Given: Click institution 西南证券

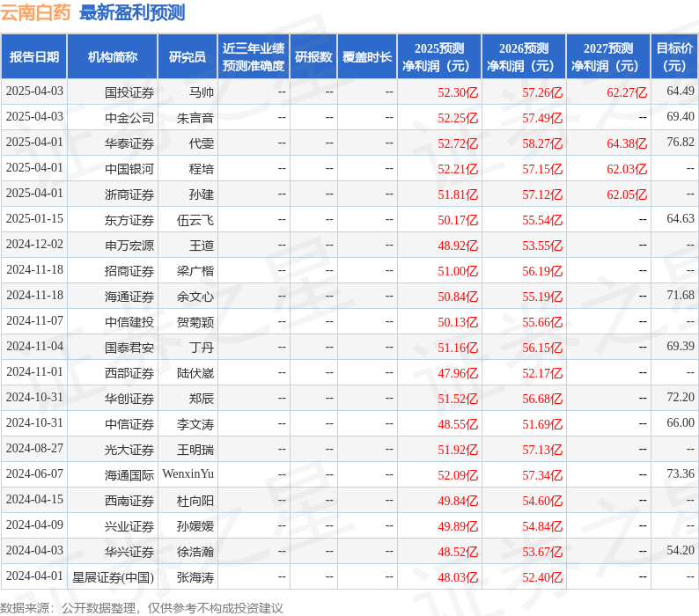Looking at the screenshot, I should pyautogui.click(x=129, y=501).
